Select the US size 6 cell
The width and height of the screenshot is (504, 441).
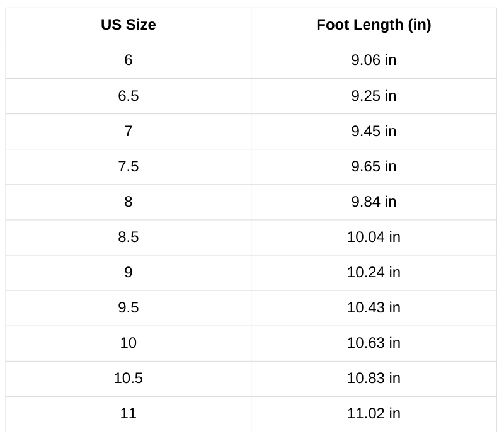[x=129, y=60]
